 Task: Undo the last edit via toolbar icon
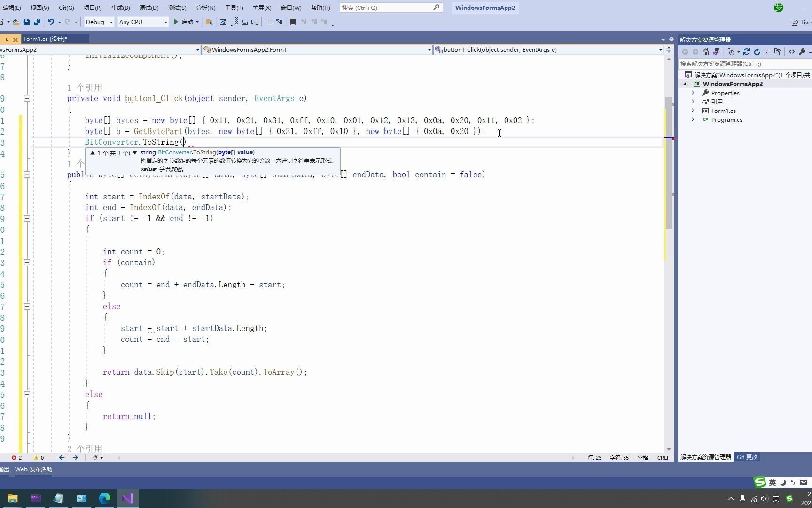(x=51, y=22)
